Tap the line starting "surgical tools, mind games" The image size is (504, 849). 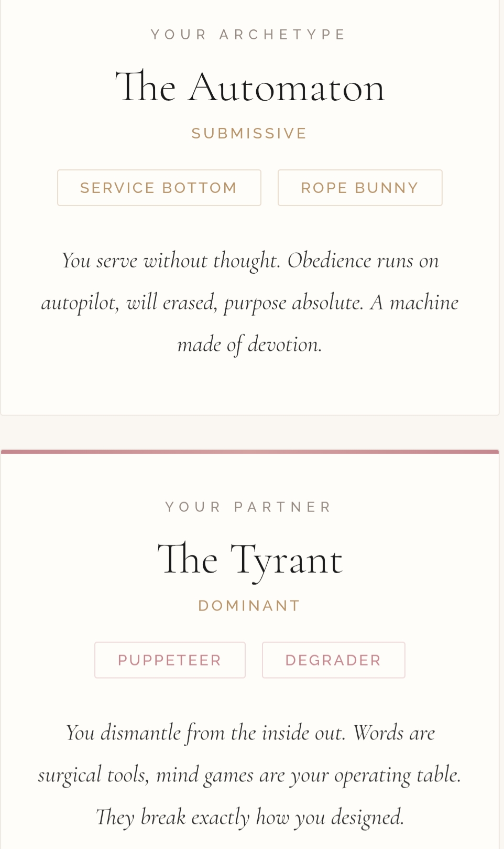tap(250, 775)
